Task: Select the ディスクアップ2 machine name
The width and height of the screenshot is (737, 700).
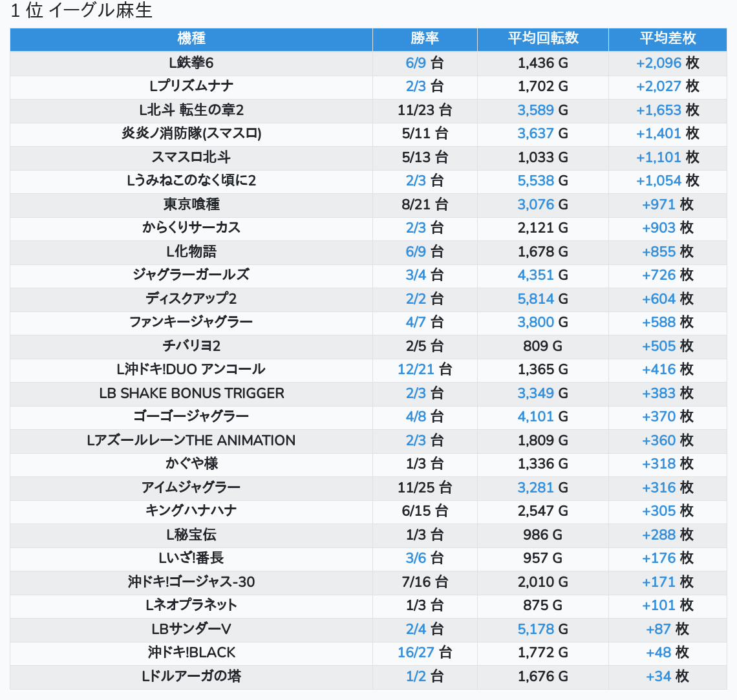Action: (191, 299)
